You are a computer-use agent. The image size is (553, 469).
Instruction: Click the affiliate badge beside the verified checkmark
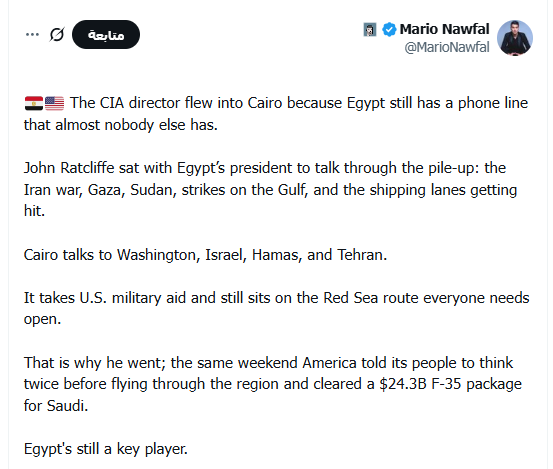point(370,30)
